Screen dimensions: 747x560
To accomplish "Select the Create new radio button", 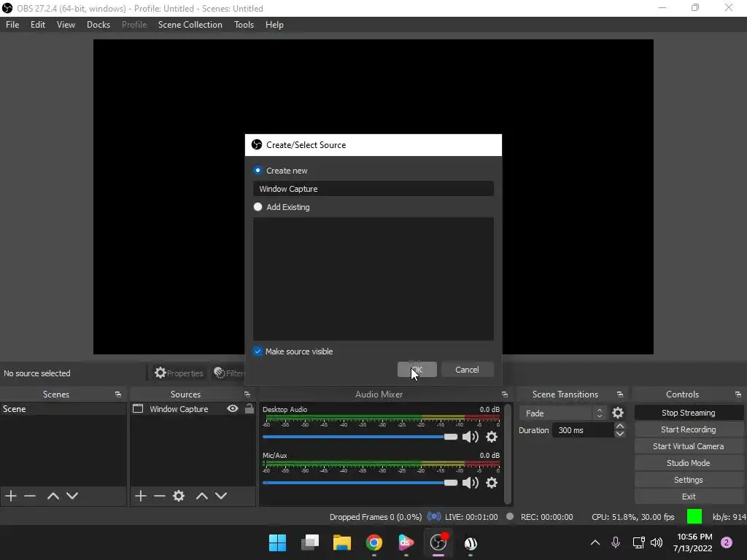I will 258,171.
